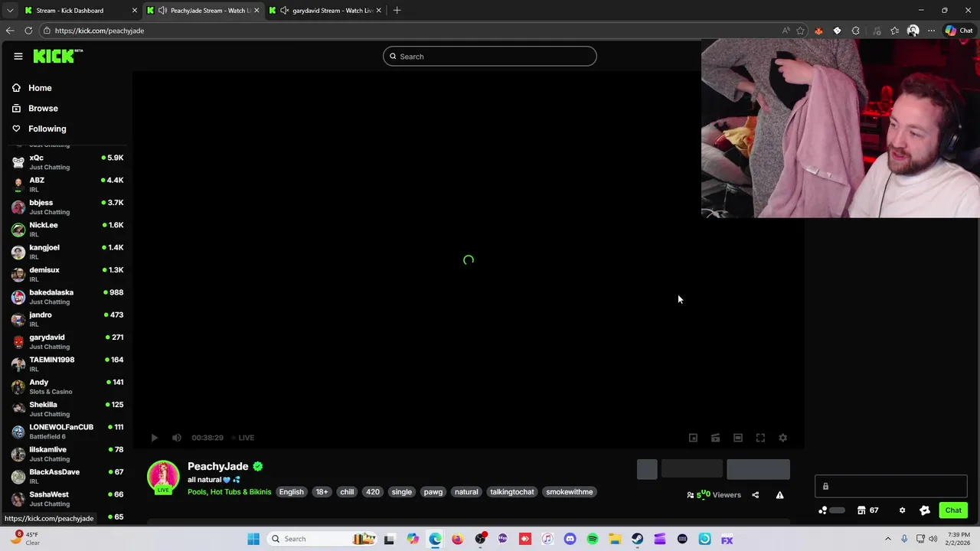Click PeachyJade profile avatar

[x=163, y=477]
